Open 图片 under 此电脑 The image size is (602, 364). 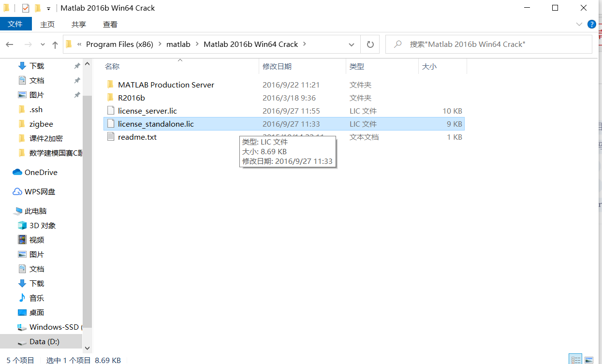(x=37, y=254)
